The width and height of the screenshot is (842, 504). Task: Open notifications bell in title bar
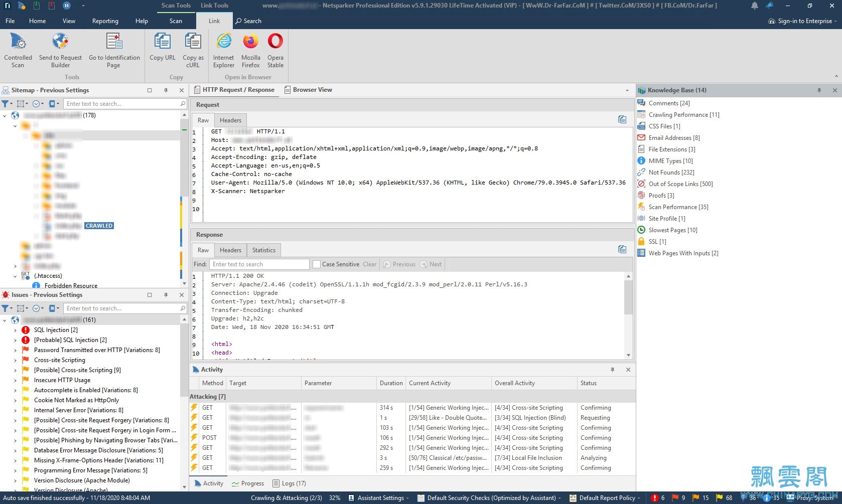pos(754,6)
